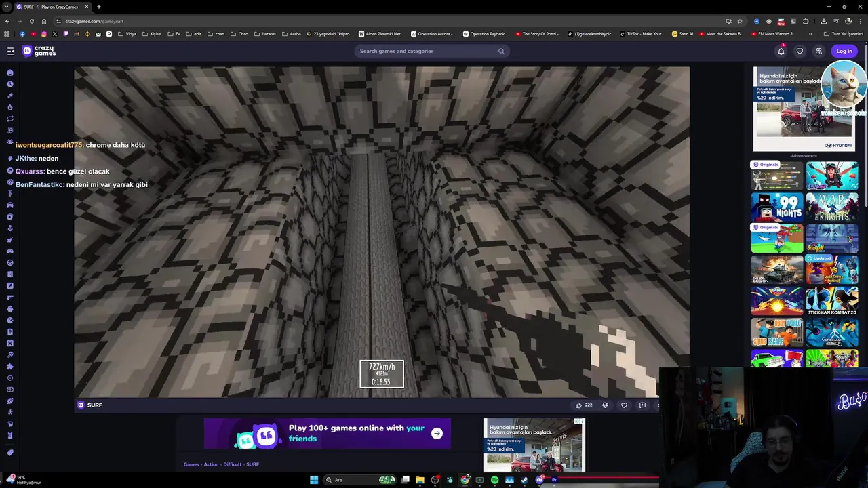Screen dimensions: 868x488
Task: Open the Chao bookmarks folder
Action: point(239,34)
